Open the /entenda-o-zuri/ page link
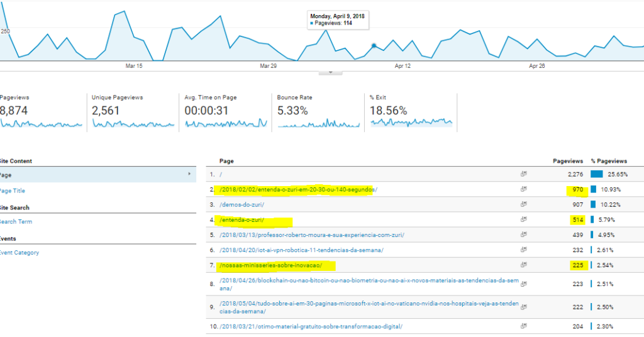Screen dimensions: 644x337 coord(242,220)
